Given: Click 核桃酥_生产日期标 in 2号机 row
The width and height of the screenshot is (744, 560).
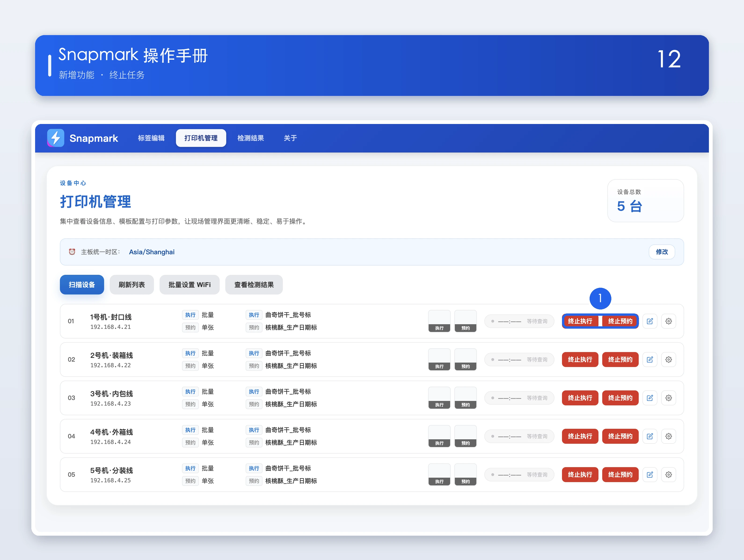Looking at the screenshot, I should coord(291,366).
